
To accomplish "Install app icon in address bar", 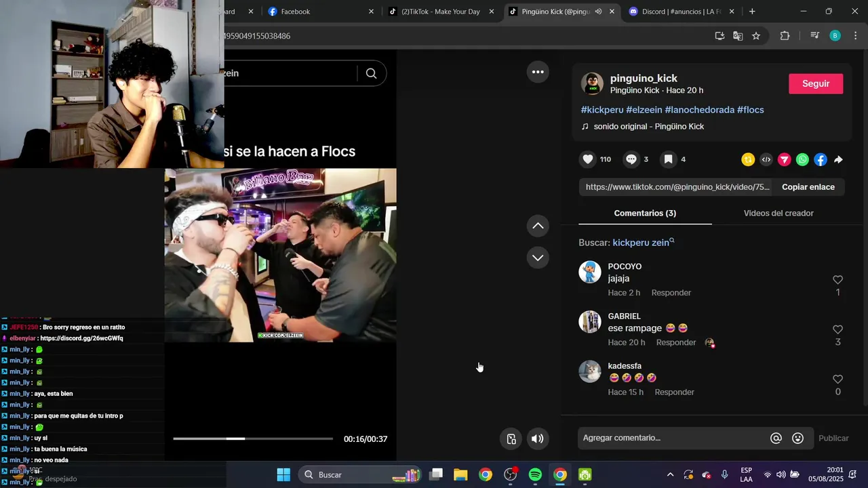I will tap(719, 36).
